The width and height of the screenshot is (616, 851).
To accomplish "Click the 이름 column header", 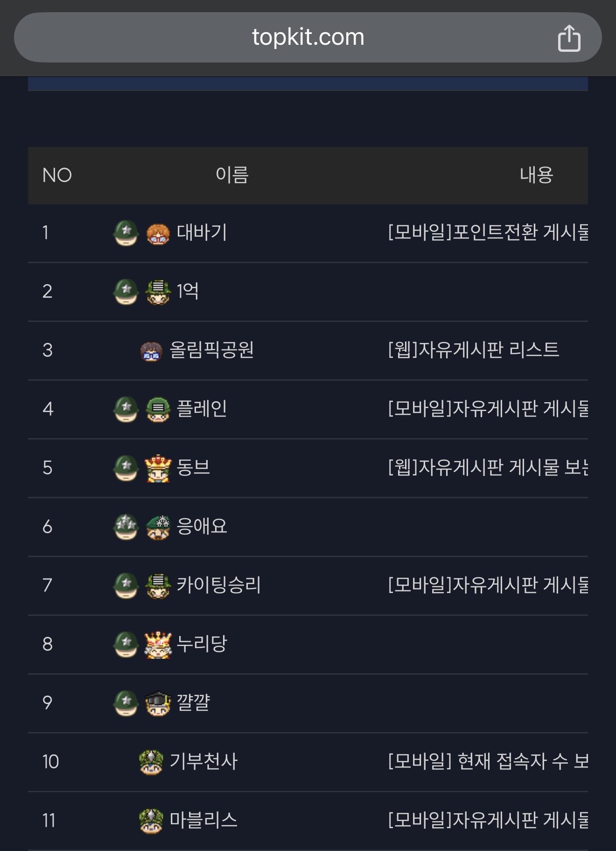I will click(x=232, y=175).
